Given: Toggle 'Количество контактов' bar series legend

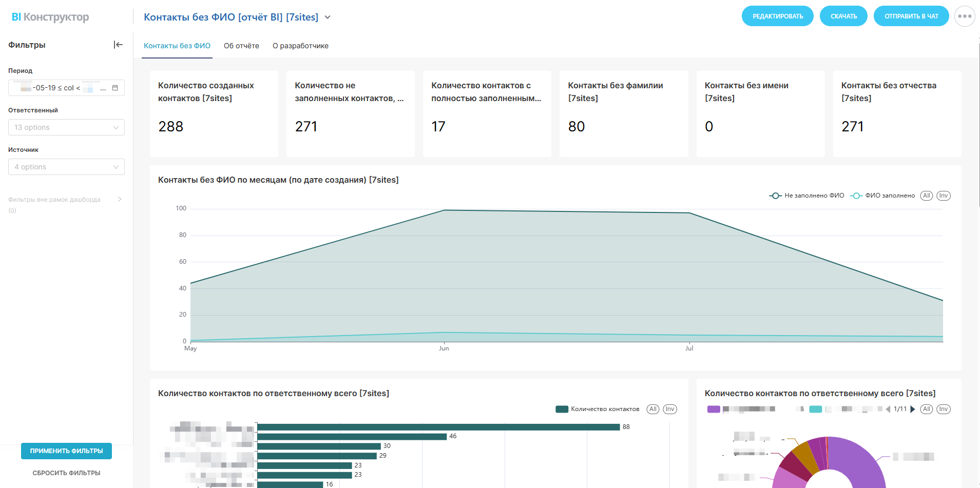Looking at the screenshot, I should [598, 409].
